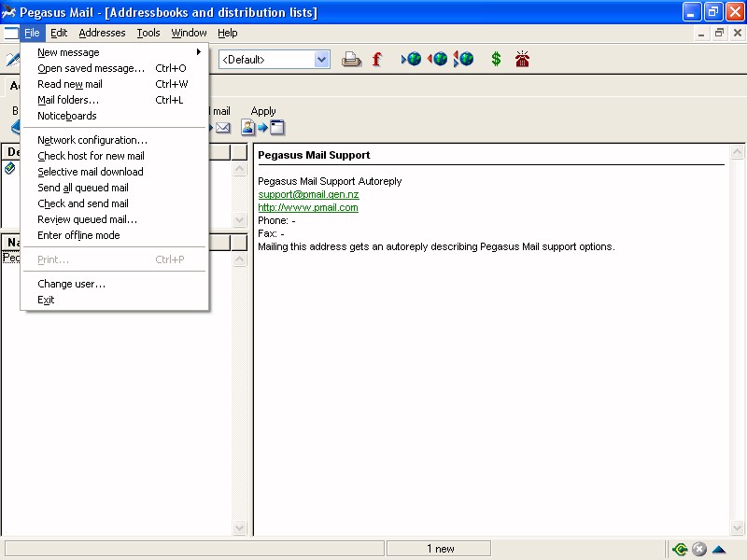Close the File menu via File
747x560 pixels.
point(32,33)
